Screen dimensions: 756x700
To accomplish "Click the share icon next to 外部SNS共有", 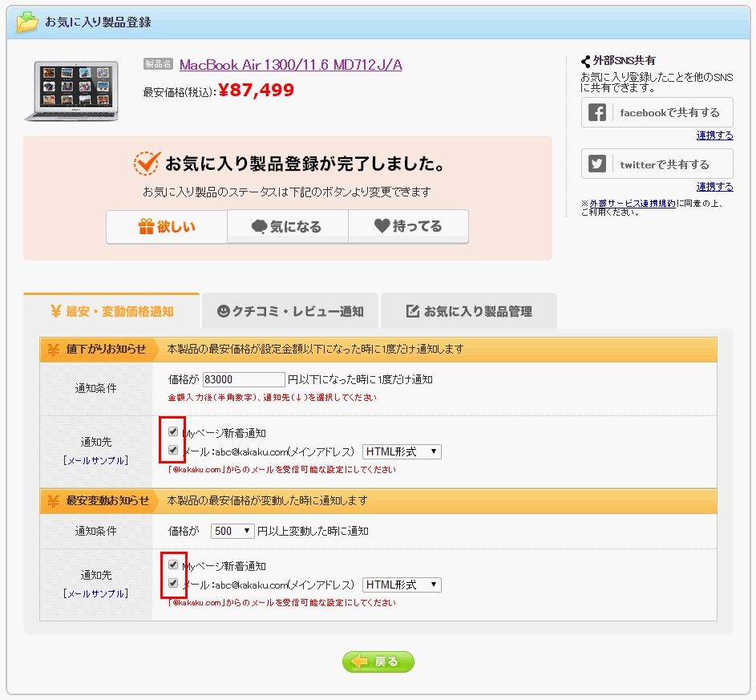I will (x=586, y=61).
